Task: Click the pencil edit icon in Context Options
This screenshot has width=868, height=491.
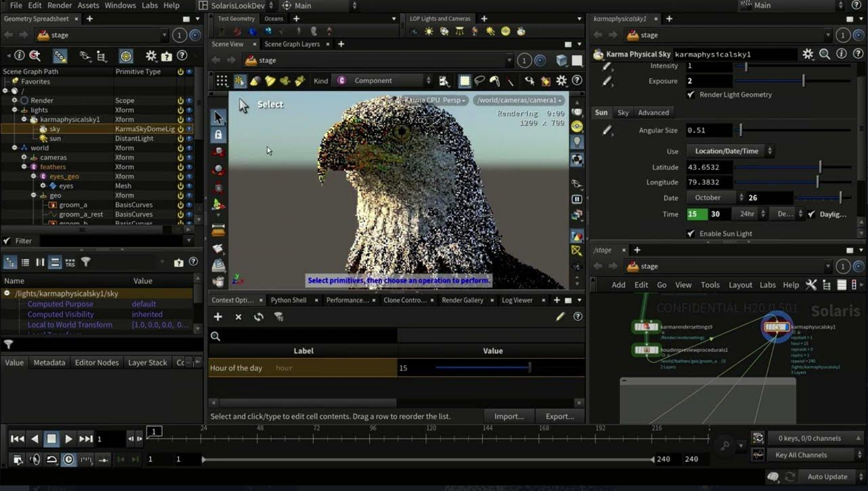Action: coord(560,317)
